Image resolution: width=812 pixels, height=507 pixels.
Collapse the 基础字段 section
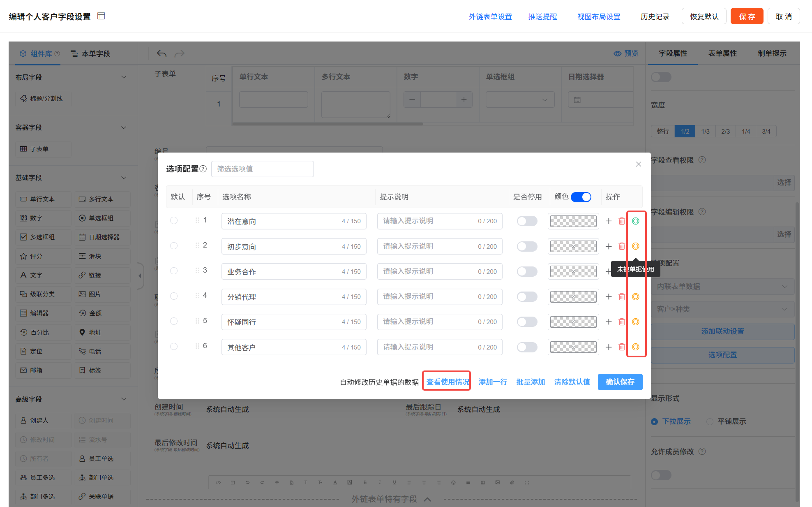coord(124,178)
